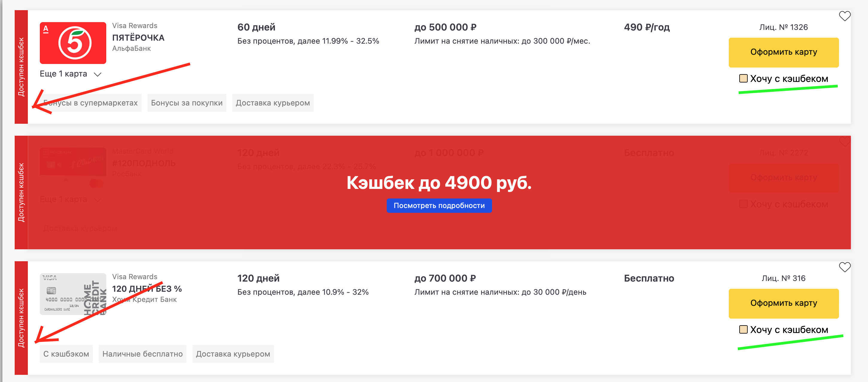Open the 'ПЯТЁРОЧКА' card title
This screenshot has height=382, width=868.
point(138,38)
